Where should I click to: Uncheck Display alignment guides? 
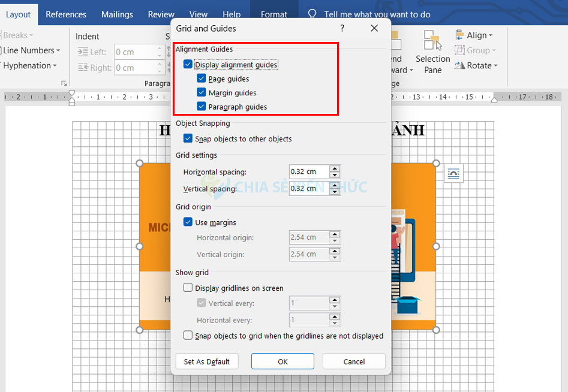pos(188,65)
